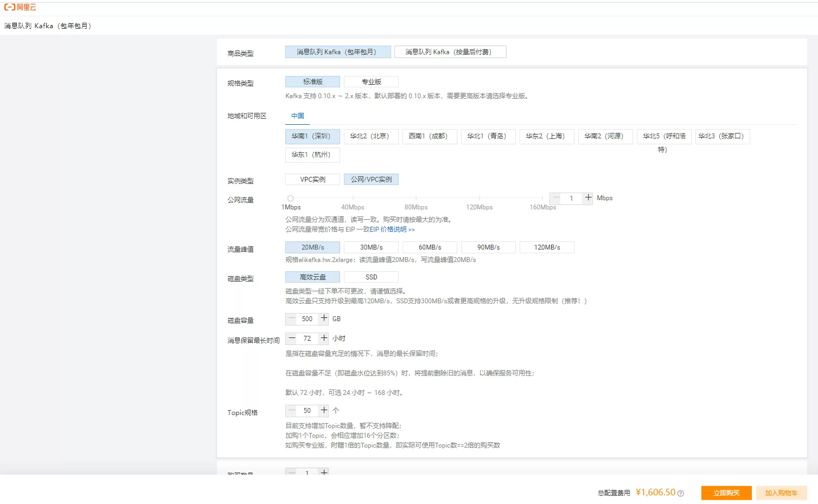Increase disk capacity with plus button
Screen dimensions: 818x504
pos(324,318)
